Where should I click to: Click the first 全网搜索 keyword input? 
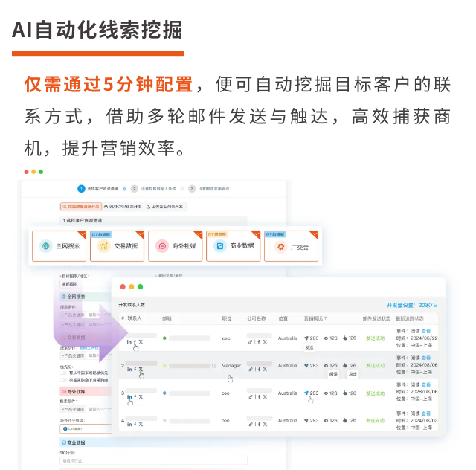(99, 315)
